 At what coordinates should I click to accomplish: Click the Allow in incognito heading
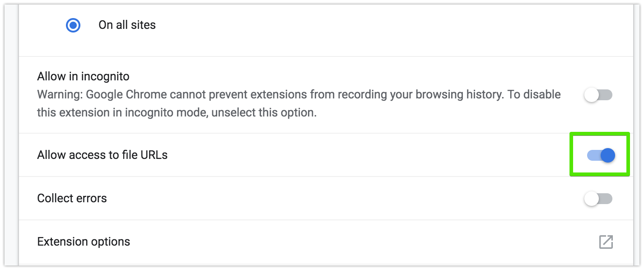tap(83, 76)
